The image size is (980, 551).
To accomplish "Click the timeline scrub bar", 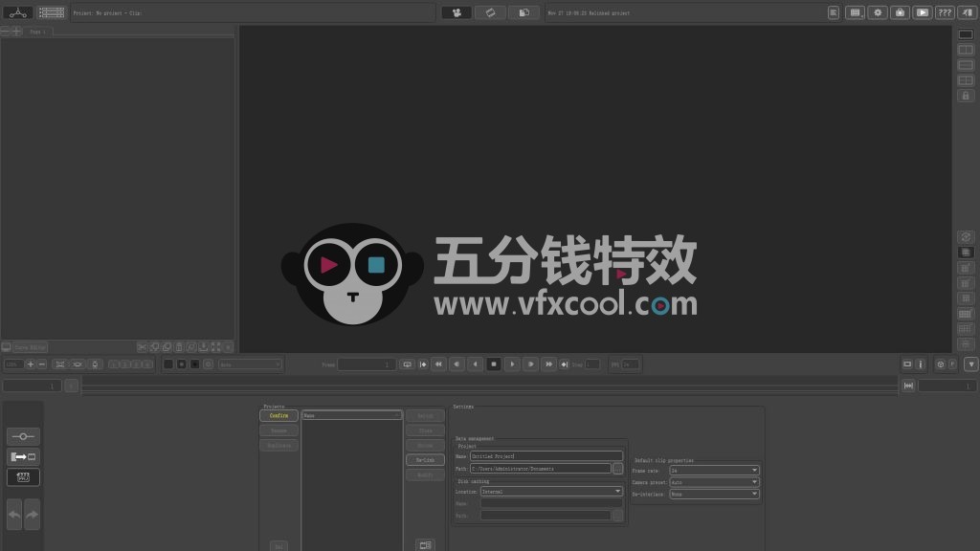I will (489, 386).
